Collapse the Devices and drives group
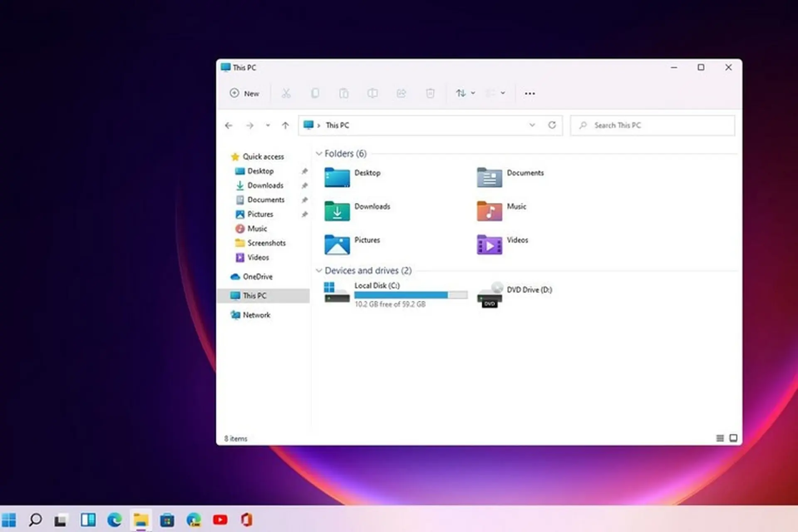 pyautogui.click(x=319, y=271)
